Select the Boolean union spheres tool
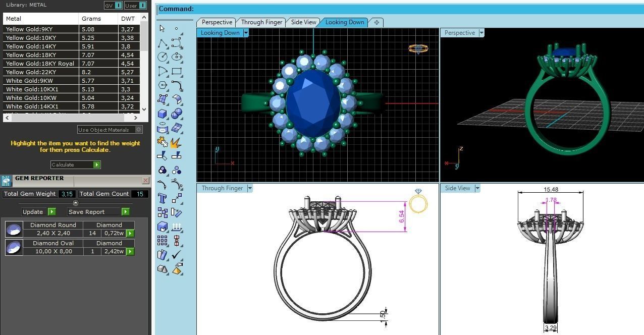Screen dimensions: 644x335 (x=176, y=114)
